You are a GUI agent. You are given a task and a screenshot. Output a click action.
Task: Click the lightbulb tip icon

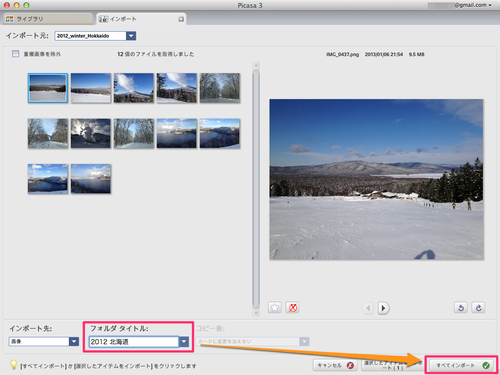pyautogui.click(x=13, y=365)
